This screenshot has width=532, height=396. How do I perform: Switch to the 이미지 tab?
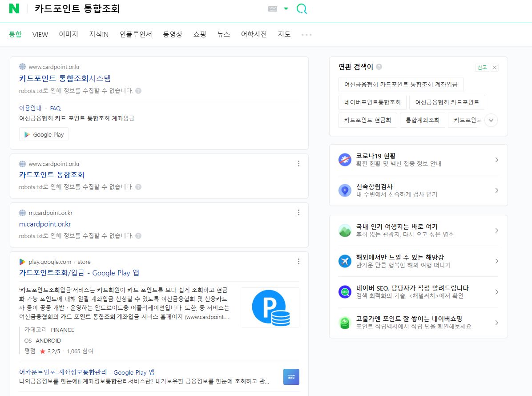pos(69,34)
